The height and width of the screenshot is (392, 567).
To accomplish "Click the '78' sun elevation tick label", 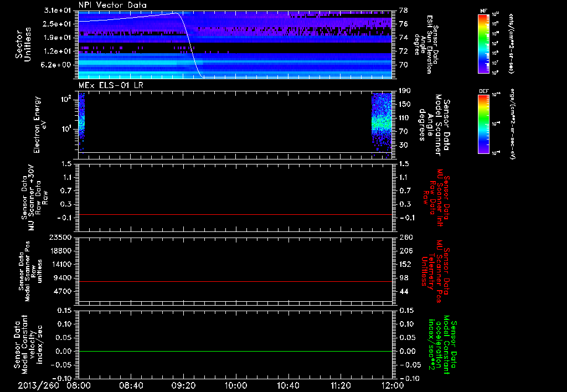I will (404, 11).
